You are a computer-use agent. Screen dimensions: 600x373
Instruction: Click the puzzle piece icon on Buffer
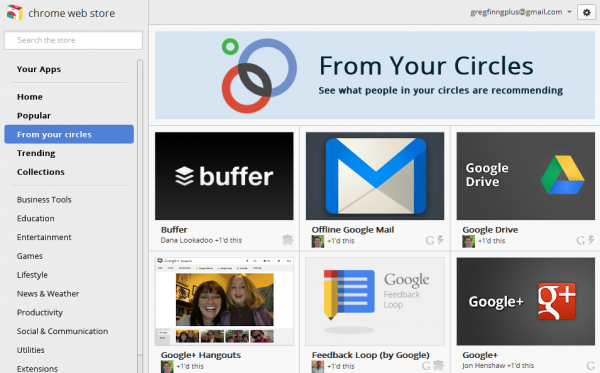[287, 240]
